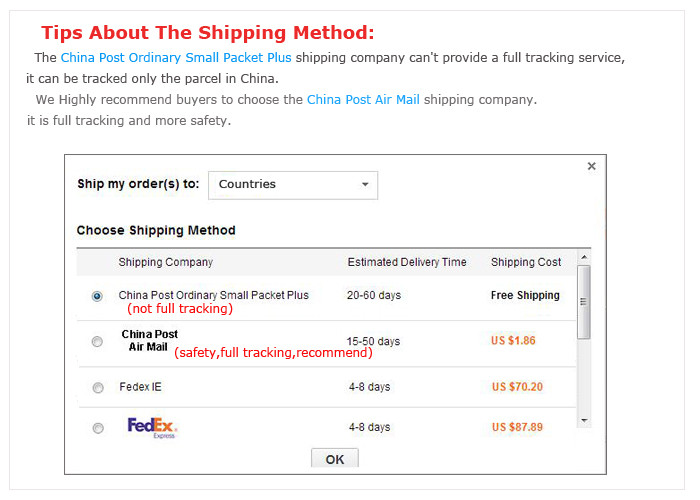This screenshot has width=700, height=500.
Task: Select China Post Ordinary Small Packet Plus radio
Action: tap(97, 296)
